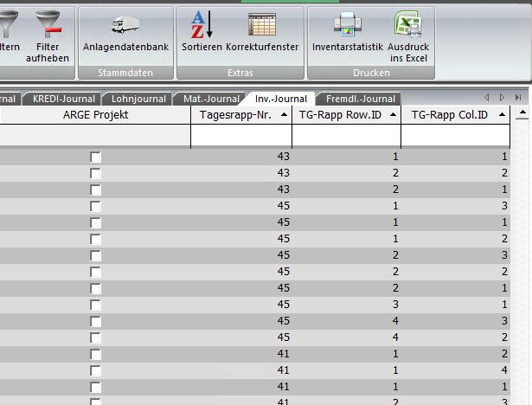Check ARGE Projekt box in second row
The width and height of the screenshot is (532, 405).
95,173
